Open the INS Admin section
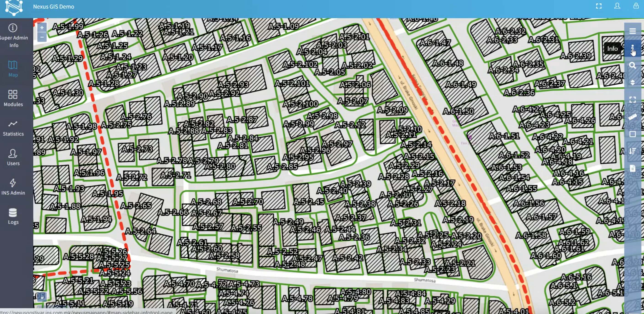Image resolution: width=644 pixels, height=314 pixels. click(13, 187)
